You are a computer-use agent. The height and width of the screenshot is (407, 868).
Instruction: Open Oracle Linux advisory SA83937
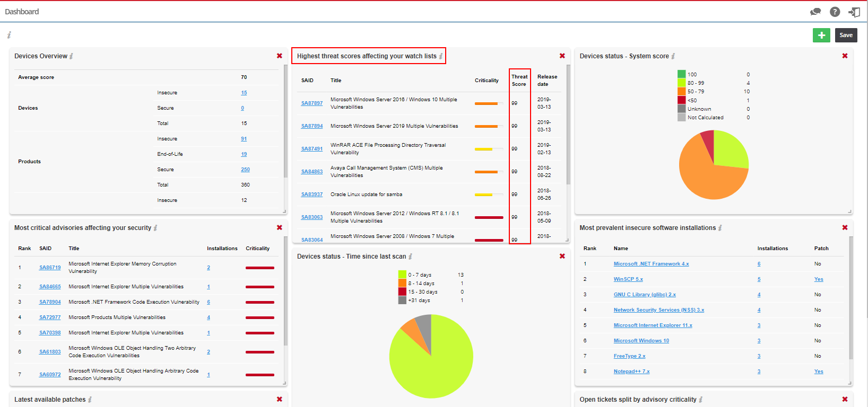pos(312,194)
